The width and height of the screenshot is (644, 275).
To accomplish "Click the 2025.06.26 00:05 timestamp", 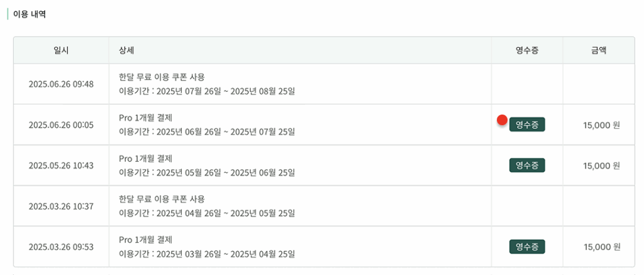I will click(x=61, y=125).
